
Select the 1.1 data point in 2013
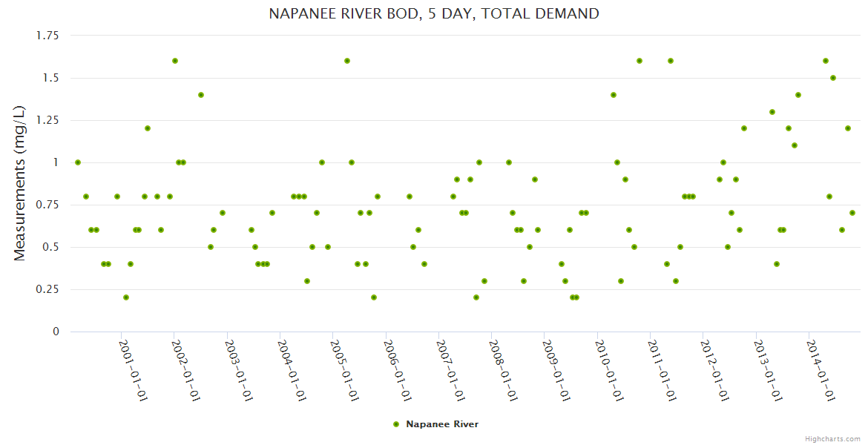click(795, 145)
